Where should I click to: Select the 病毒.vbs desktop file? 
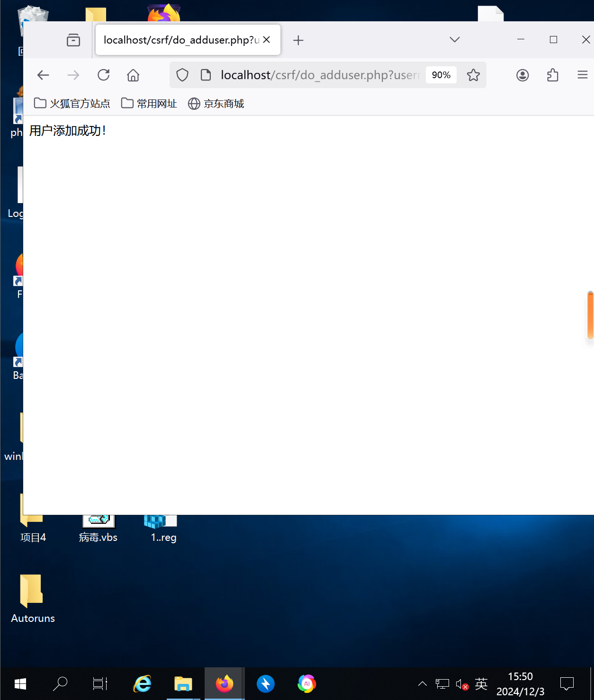click(x=99, y=529)
